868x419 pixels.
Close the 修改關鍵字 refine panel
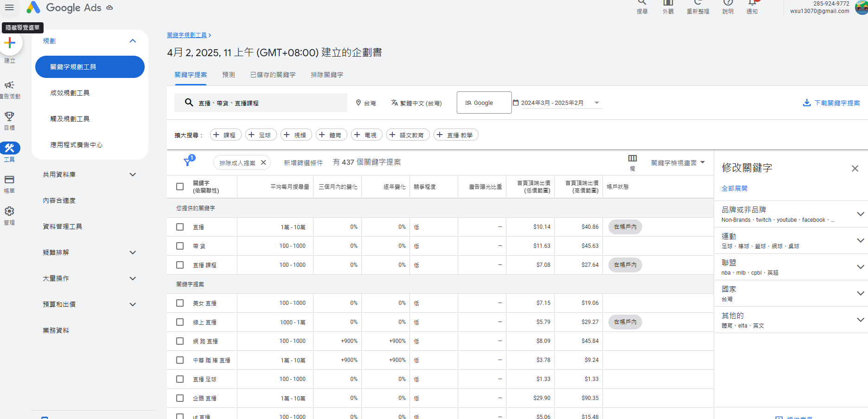[855, 168]
